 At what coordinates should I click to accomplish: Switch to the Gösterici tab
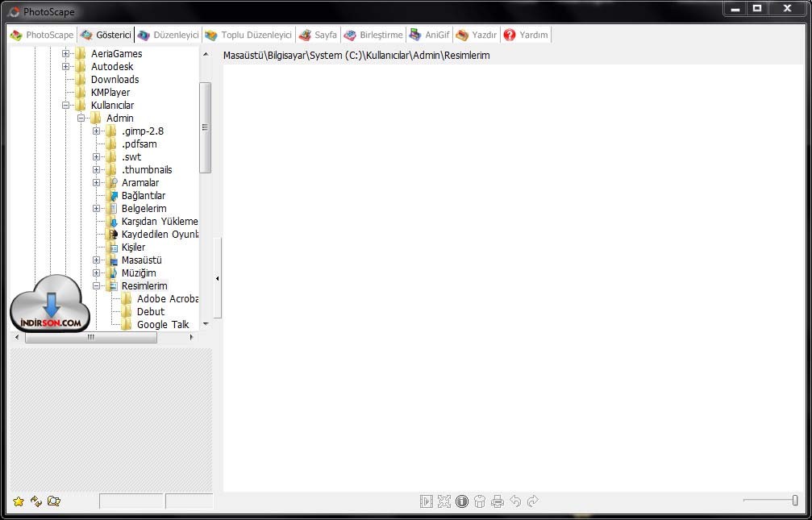pos(106,35)
